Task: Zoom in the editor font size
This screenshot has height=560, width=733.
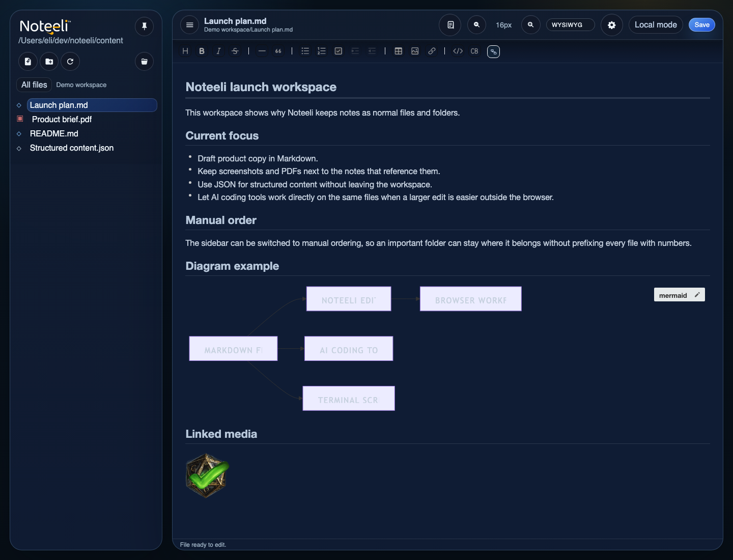Action: pyautogui.click(x=530, y=24)
